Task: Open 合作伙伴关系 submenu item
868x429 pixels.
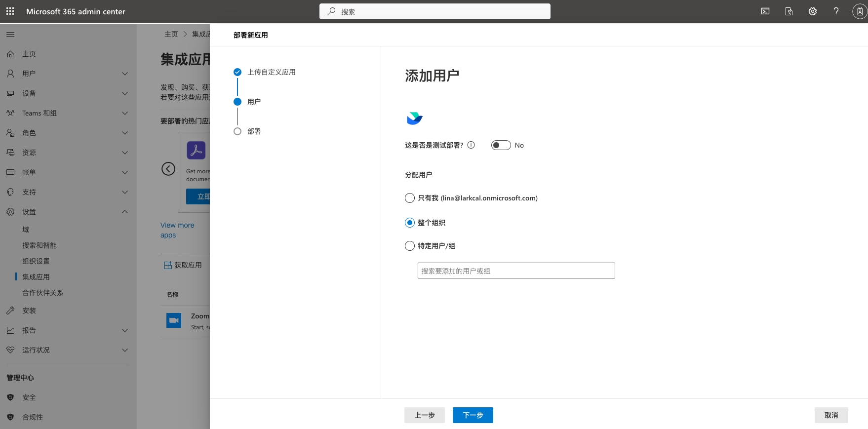Action: [x=43, y=293]
